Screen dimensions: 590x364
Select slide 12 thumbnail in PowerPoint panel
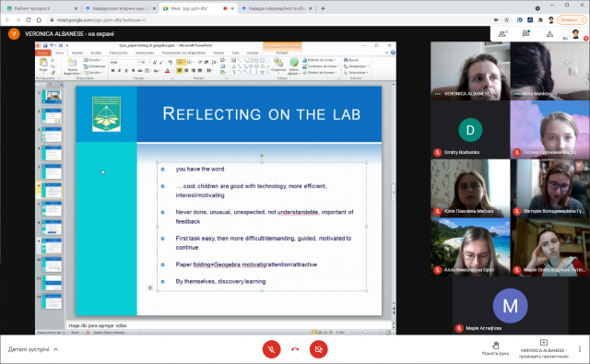pyautogui.click(x=52, y=301)
